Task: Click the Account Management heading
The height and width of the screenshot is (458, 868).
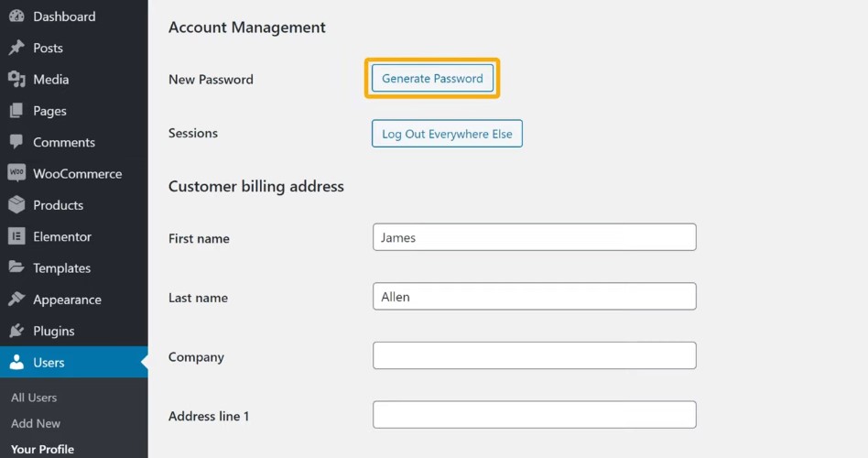Action: pos(247,27)
